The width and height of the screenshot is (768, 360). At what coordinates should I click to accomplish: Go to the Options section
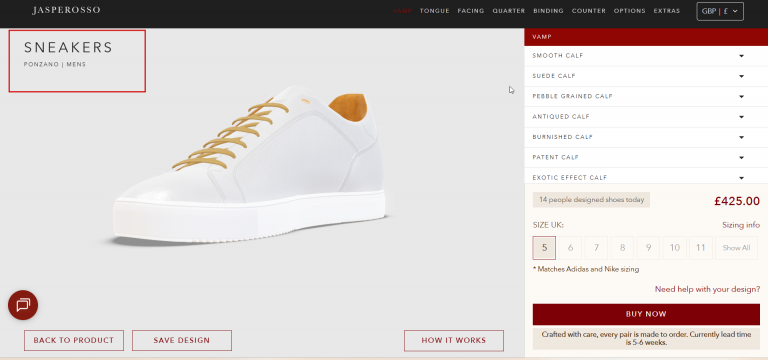click(630, 11)
